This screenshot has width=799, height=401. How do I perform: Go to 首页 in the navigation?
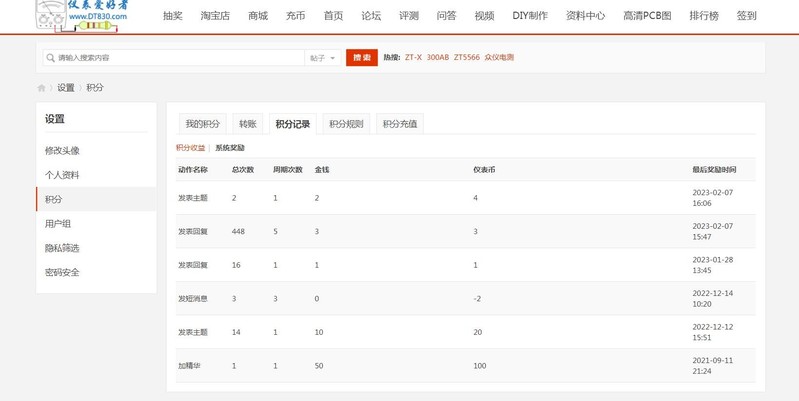[333, 16]
